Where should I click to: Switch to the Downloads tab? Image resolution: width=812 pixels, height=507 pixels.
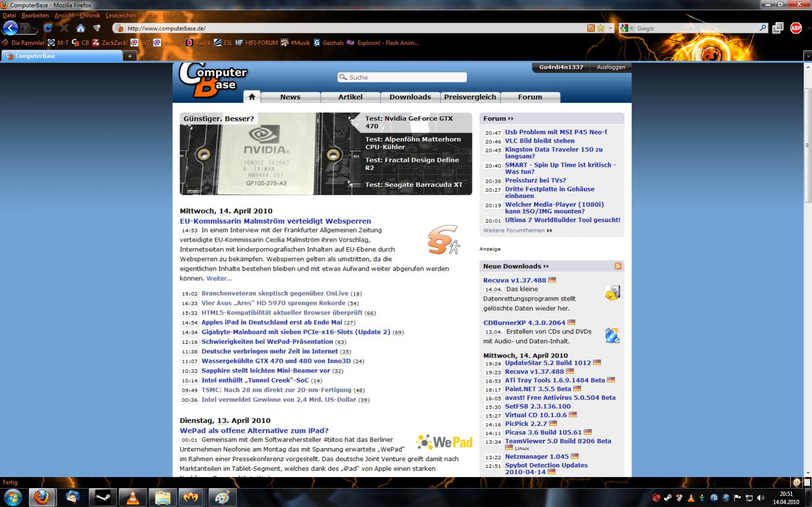pos(410,97)
